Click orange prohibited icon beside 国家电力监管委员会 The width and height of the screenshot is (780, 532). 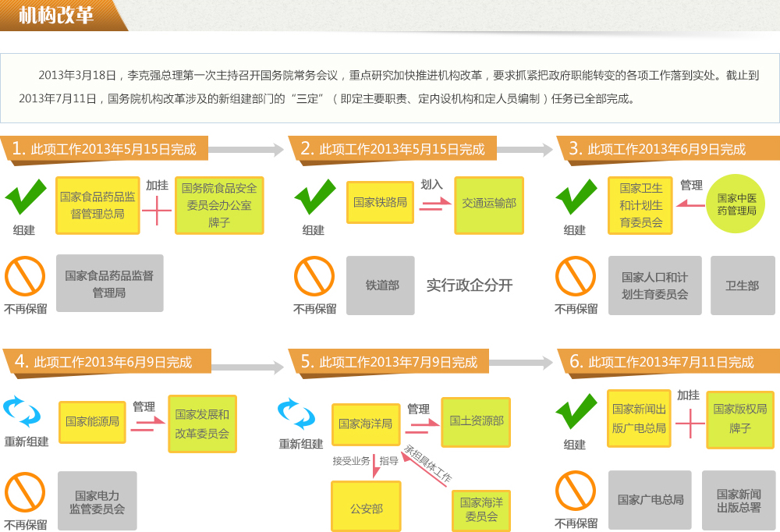pos(25,491)
